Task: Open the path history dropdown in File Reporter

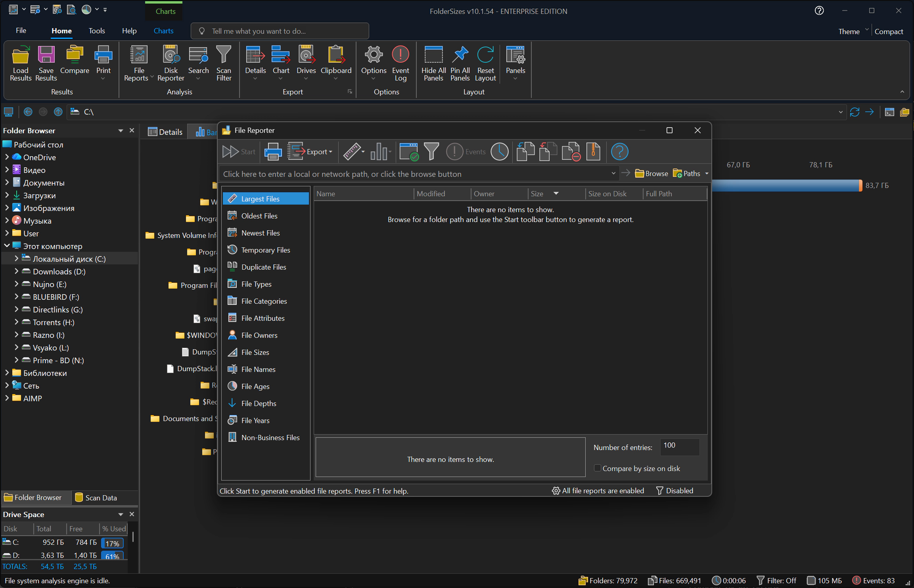Action: pyautogui.click(x=613, y=174)
